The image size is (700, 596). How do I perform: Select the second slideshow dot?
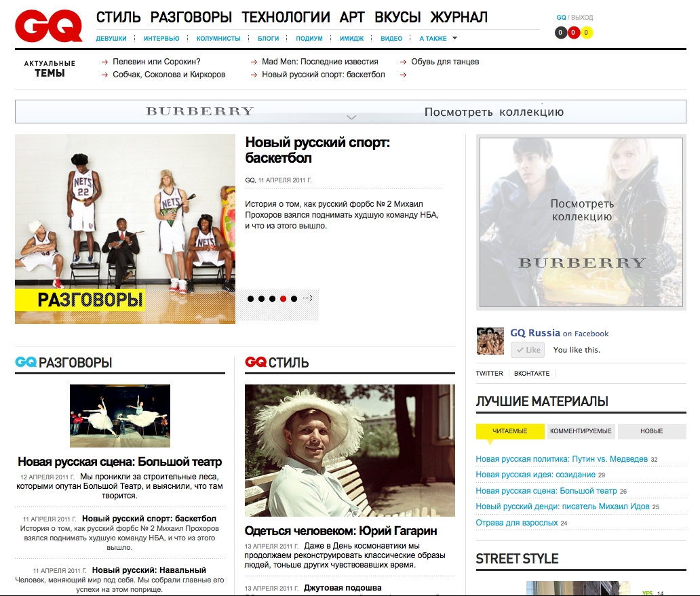pyautogui.click(x=261, y=299)
